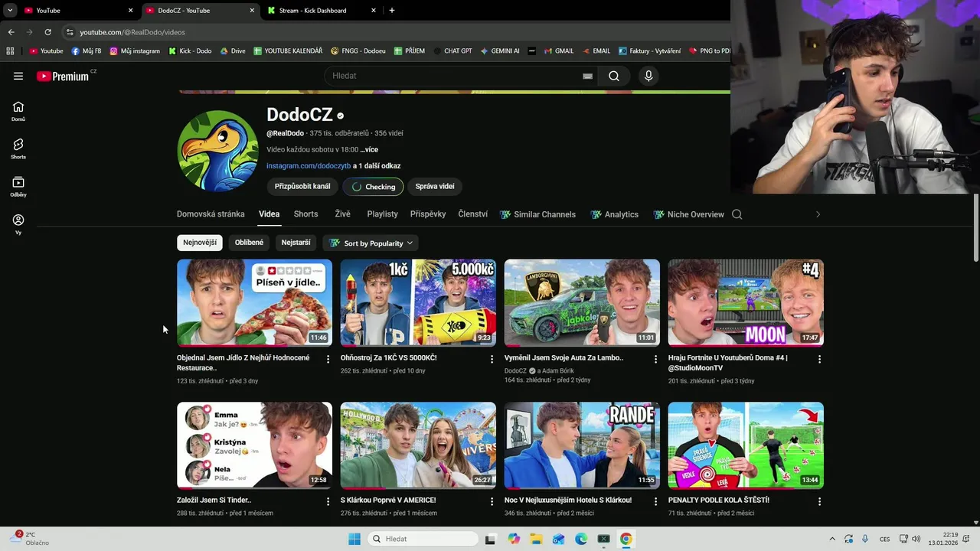Click the Checking button

point(373,186)
